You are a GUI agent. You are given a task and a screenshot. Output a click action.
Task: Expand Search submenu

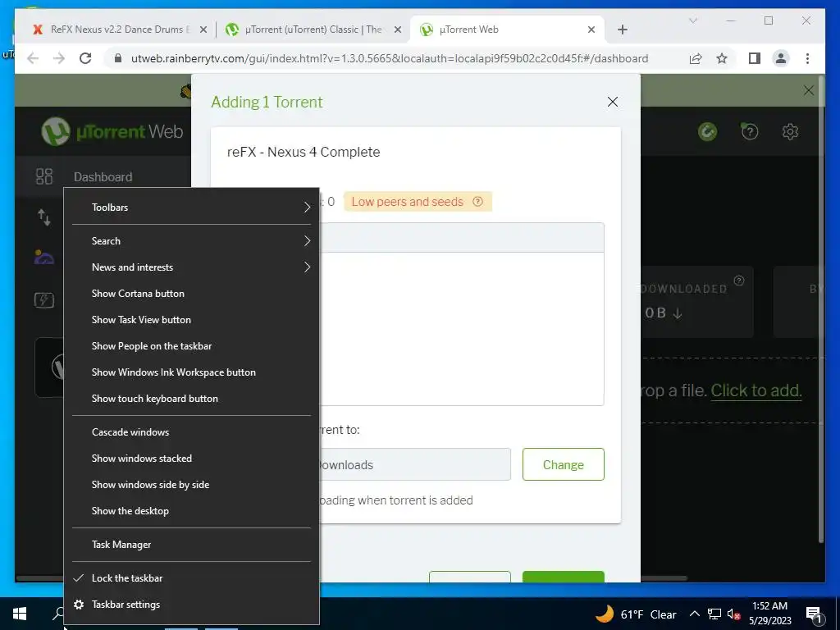[x=191, y=240]
